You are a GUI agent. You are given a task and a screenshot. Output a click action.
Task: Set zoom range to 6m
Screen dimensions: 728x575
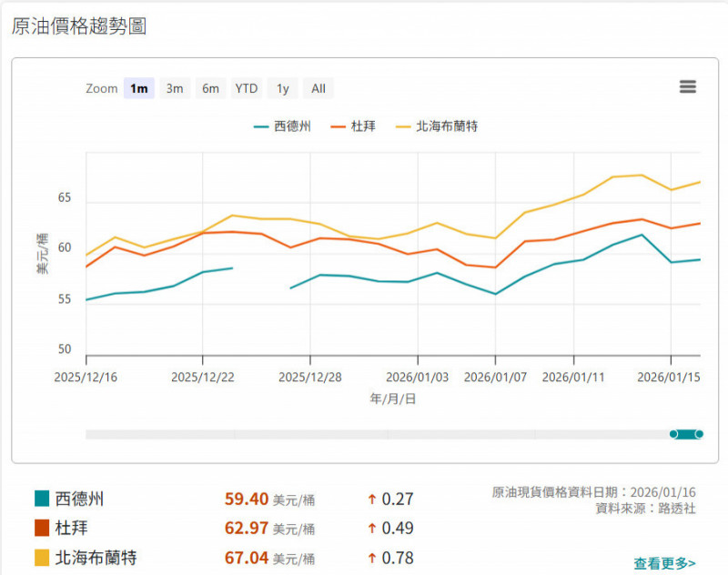click(x=210, y=88)
